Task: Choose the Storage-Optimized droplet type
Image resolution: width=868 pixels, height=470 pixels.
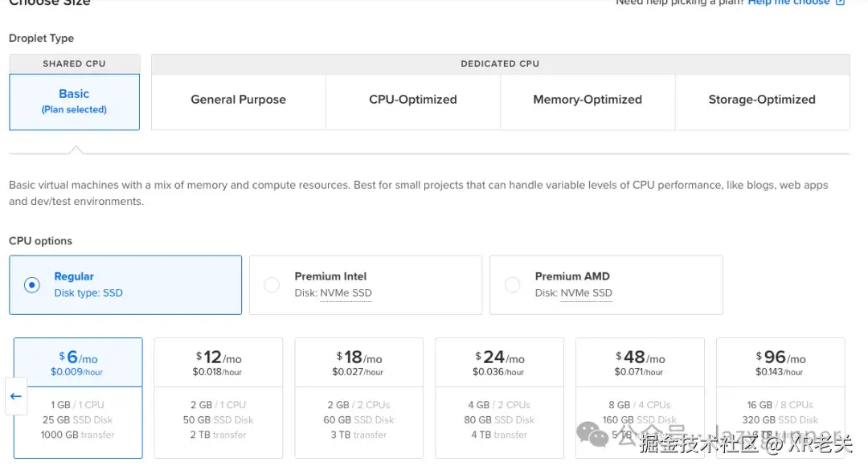Action: point(762,100)
